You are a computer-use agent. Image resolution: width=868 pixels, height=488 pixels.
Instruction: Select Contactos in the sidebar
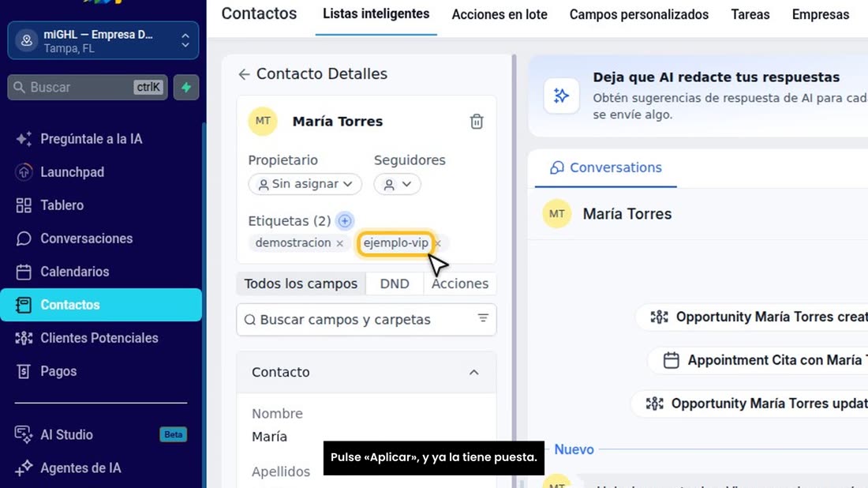pyautogui.click(x=101, y=305)
